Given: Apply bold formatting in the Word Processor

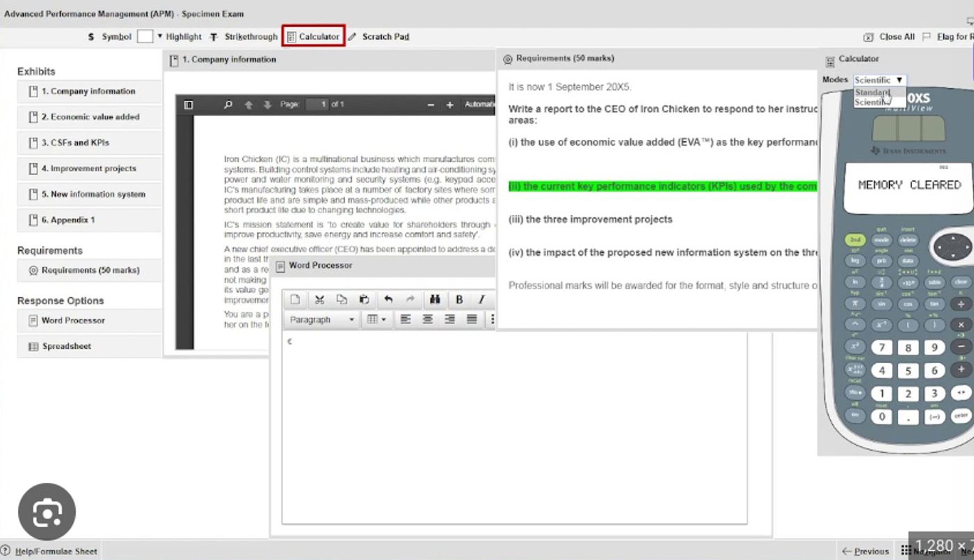Looking at the screenshot, I should (x=459, y=299).
